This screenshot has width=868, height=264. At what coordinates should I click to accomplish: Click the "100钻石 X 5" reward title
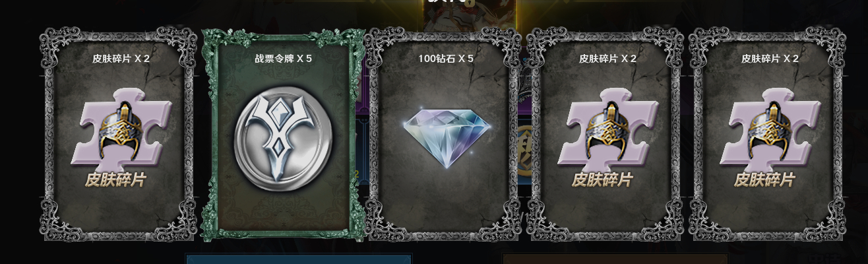pyautogui.click(x=446, y=58)
